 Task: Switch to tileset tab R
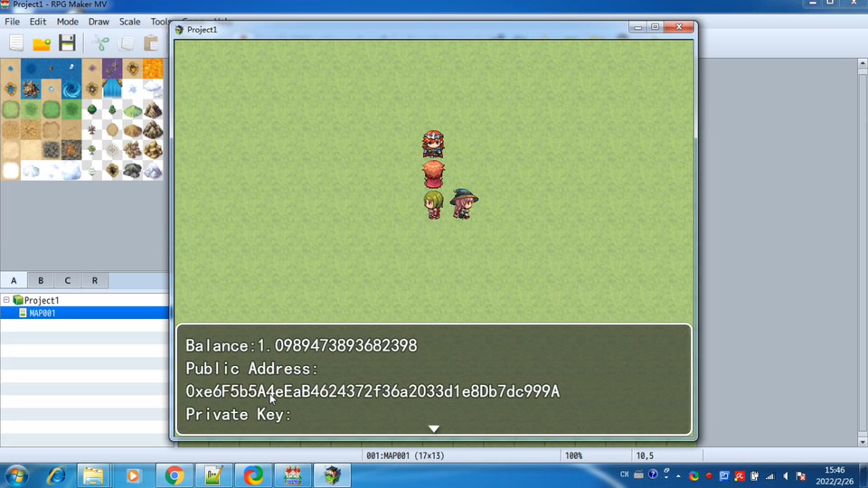95,280
